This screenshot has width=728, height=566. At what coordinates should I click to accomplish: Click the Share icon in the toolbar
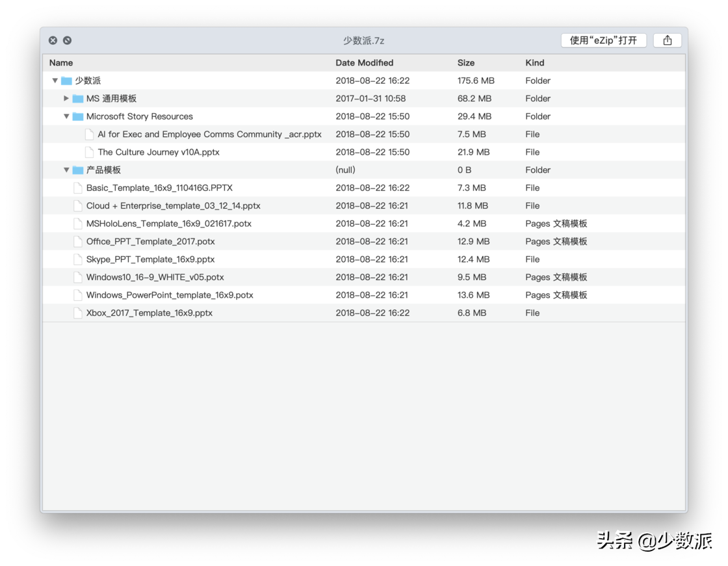[x=667, y=40]
